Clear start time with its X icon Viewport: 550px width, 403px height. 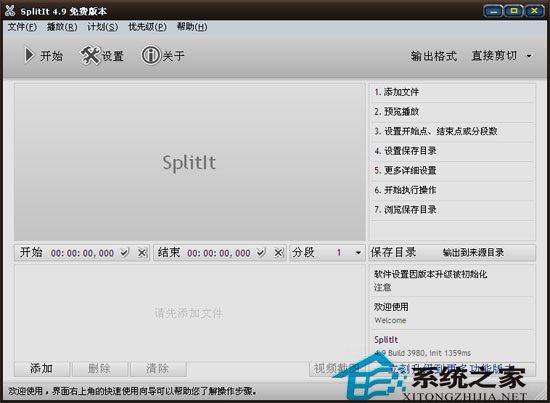pyautogui.click(x=142, y=253)
